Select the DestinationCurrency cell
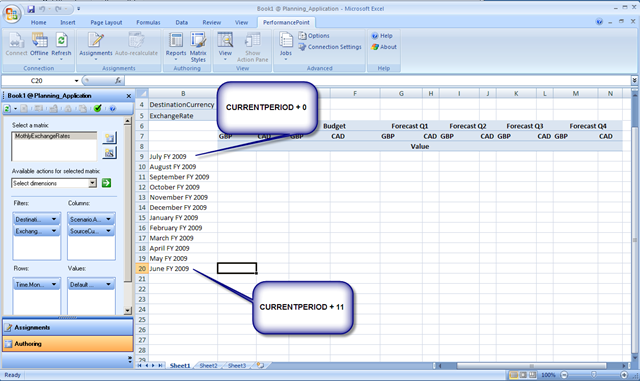Screen dimensions: 640x381 (x=183, y=105)
